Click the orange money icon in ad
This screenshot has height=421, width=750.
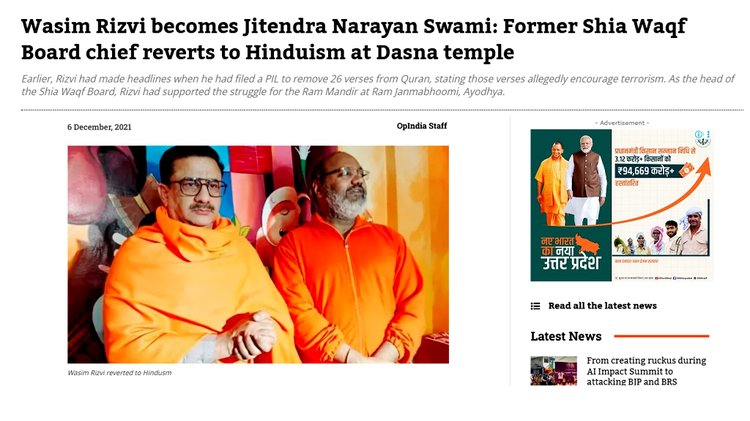686,170
